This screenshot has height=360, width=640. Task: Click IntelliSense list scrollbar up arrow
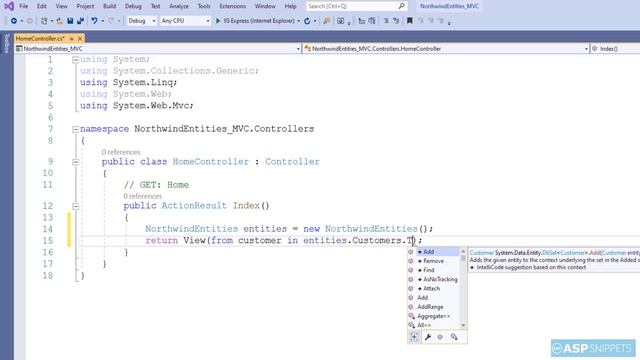pyautogui.click(x=463, y=251)
